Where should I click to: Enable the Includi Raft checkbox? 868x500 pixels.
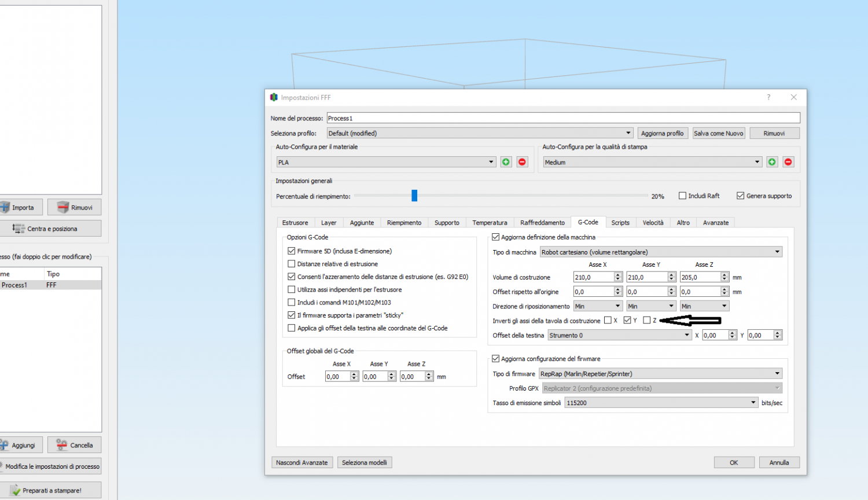click(682, 196)
